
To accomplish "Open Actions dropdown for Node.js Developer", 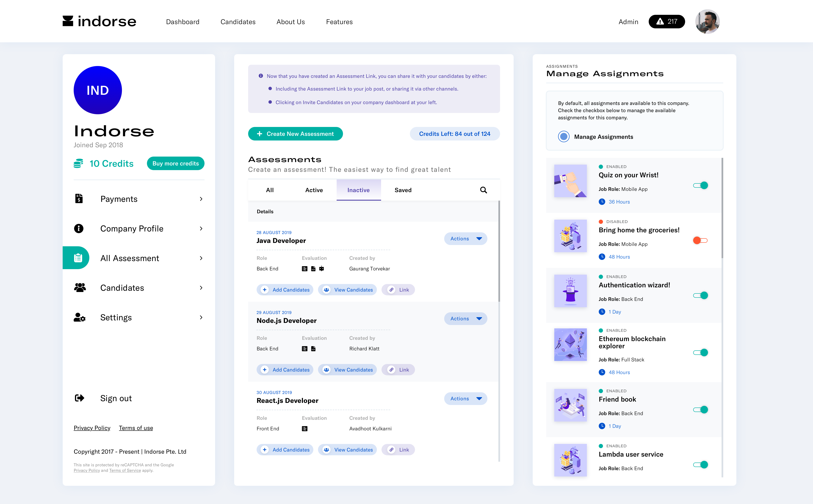I will point(466,319).
